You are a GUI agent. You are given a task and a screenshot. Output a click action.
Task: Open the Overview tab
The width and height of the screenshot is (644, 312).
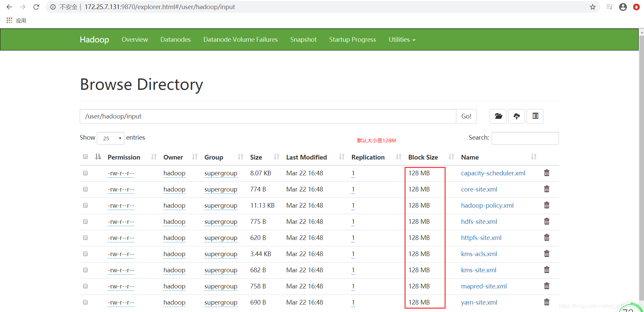coord(135,39)
